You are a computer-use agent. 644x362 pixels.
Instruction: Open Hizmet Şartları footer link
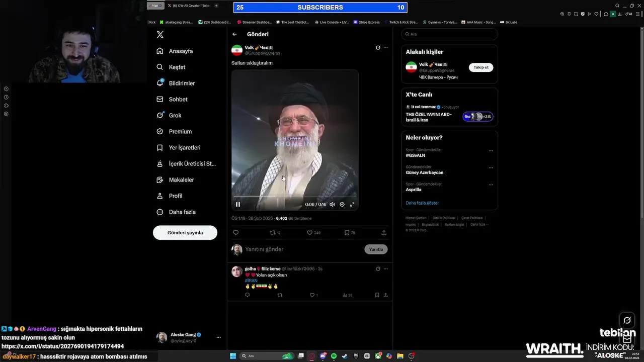pos(416,218)
